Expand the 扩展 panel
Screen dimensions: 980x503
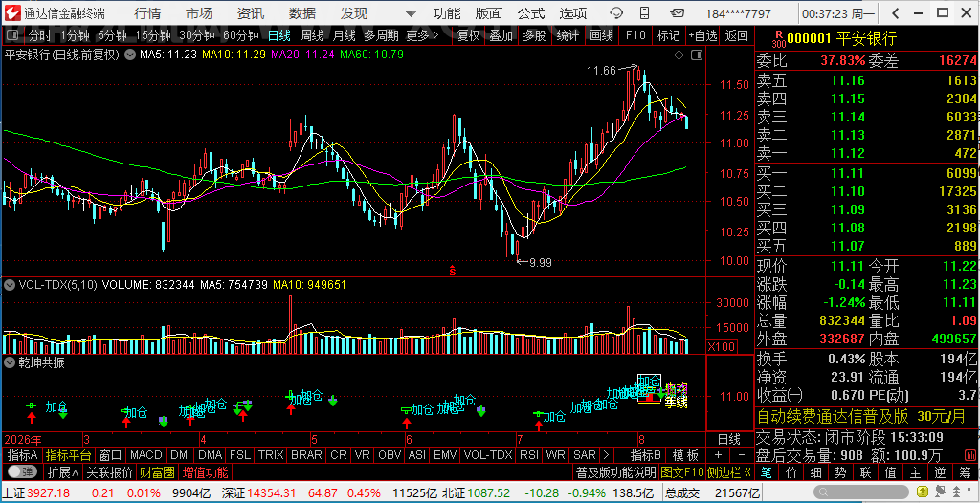[62, 471]
